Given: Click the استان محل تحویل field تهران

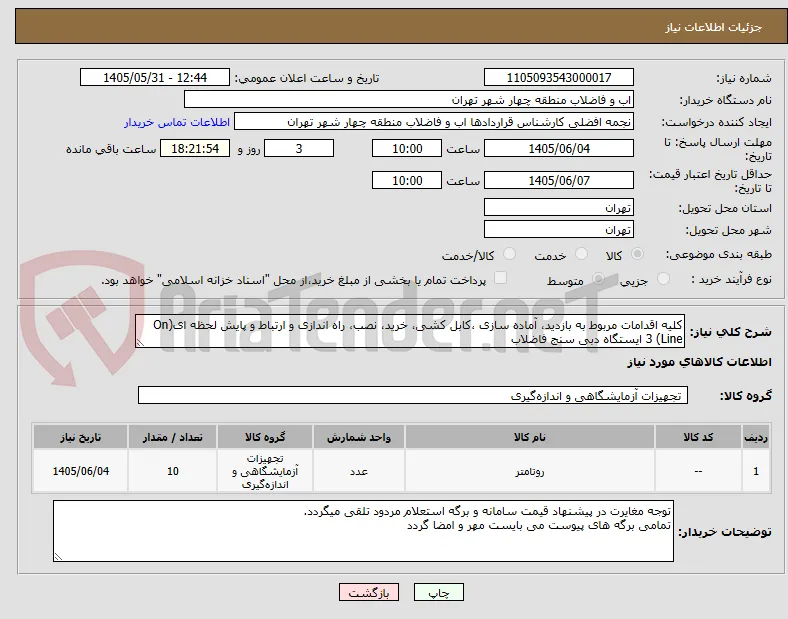Looking at the screenshot, I should [x=559, y=207].
